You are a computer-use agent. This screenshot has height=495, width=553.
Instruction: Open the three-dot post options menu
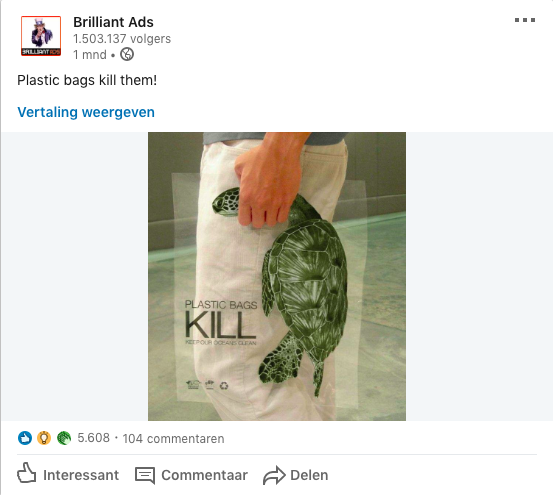pyautogui.click(x=525, y=20)
